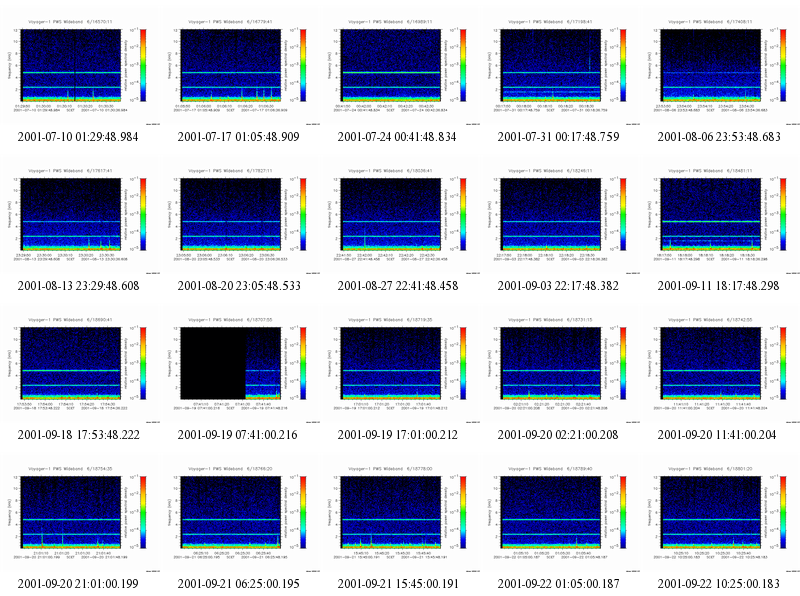
Task: Click the caption text "2001-09-21 15:45:00.191"
Action: point(398,584)
